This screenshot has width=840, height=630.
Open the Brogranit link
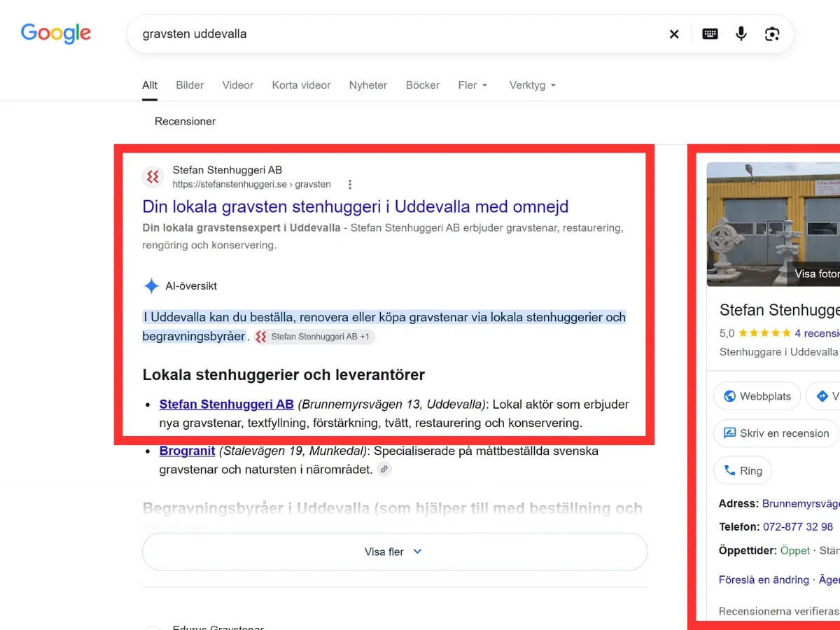(x=187, y=451)
